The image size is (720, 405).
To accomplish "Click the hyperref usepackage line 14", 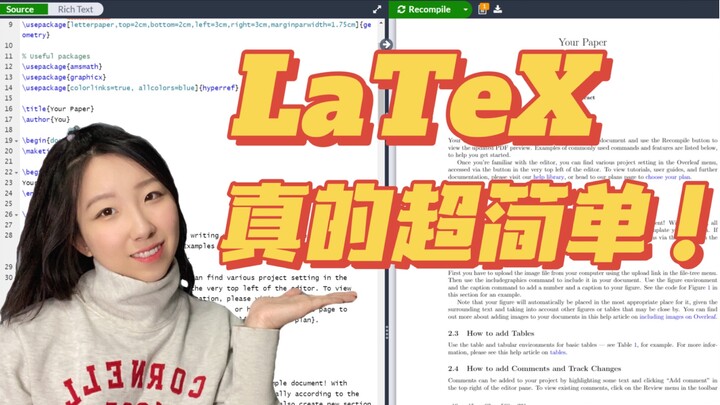I will (x=130, y=88).
